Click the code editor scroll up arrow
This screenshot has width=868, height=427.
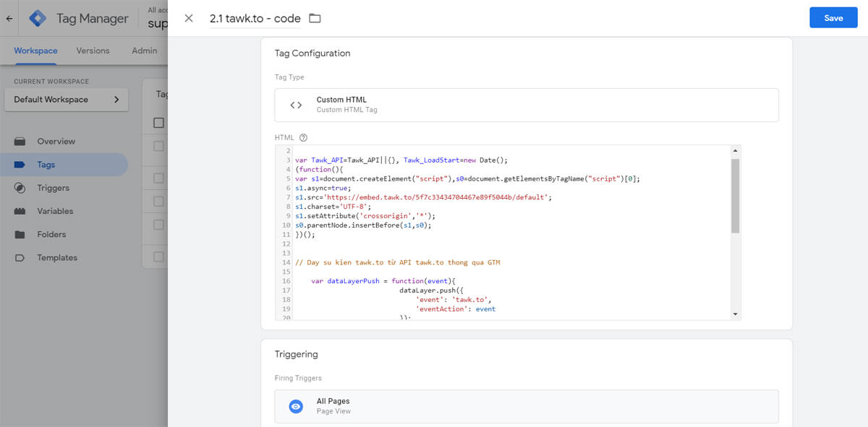736,150
